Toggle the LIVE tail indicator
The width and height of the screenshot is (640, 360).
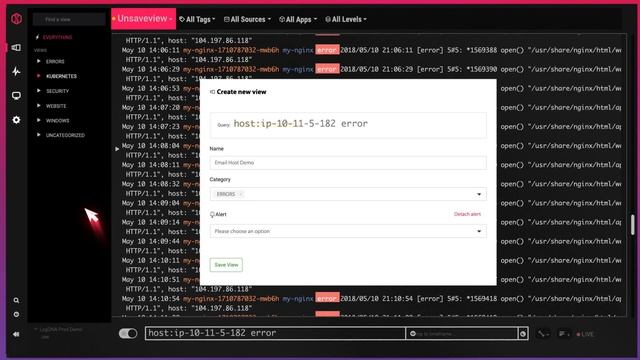[x=585, y=334]
